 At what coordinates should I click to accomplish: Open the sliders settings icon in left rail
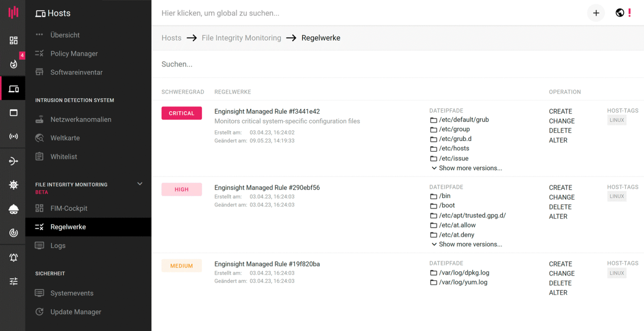pos(13,281)
